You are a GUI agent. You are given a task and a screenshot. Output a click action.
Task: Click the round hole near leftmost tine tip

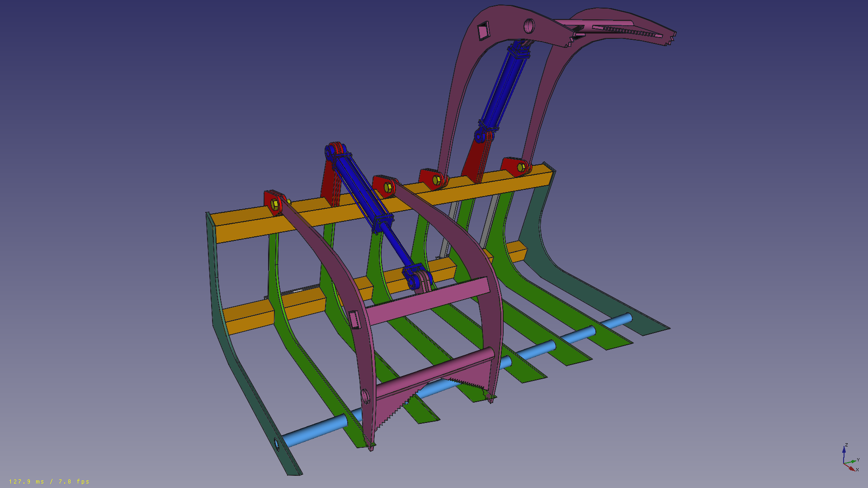277,444
